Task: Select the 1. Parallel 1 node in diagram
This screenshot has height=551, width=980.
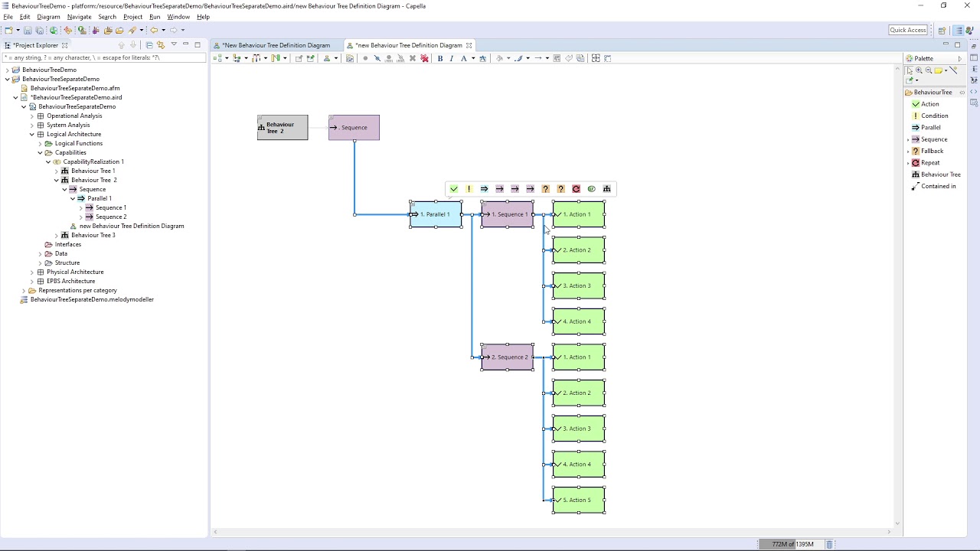Action: (436, 214)
